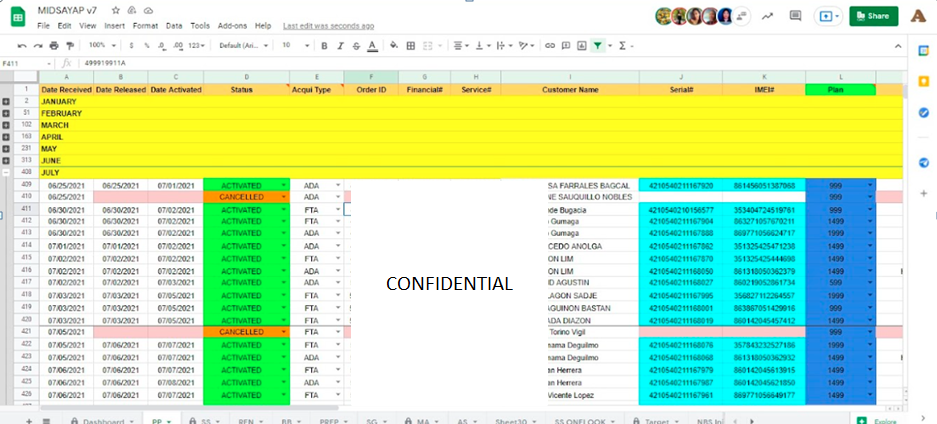Collapse the JULY row group

[x=6, y=173]
